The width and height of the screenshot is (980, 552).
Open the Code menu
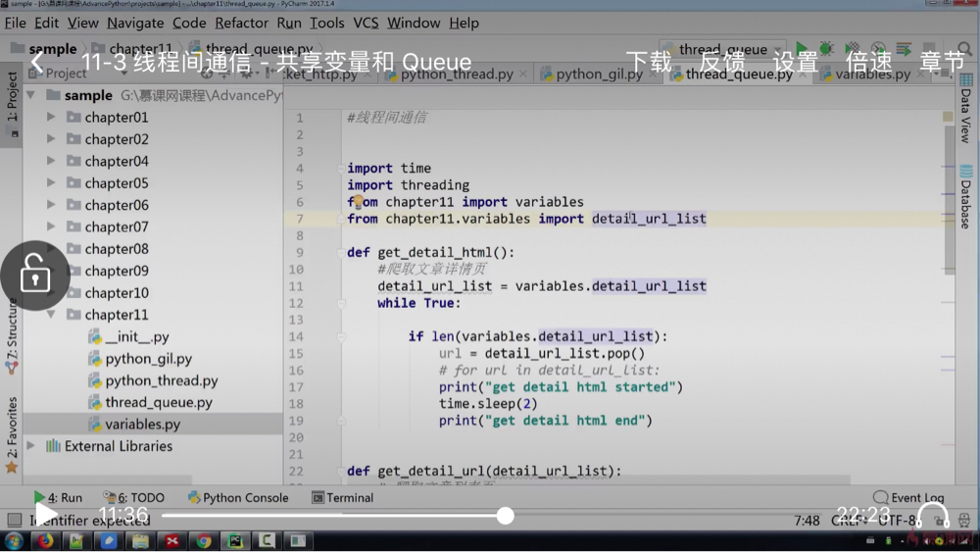tap(189, 24)
